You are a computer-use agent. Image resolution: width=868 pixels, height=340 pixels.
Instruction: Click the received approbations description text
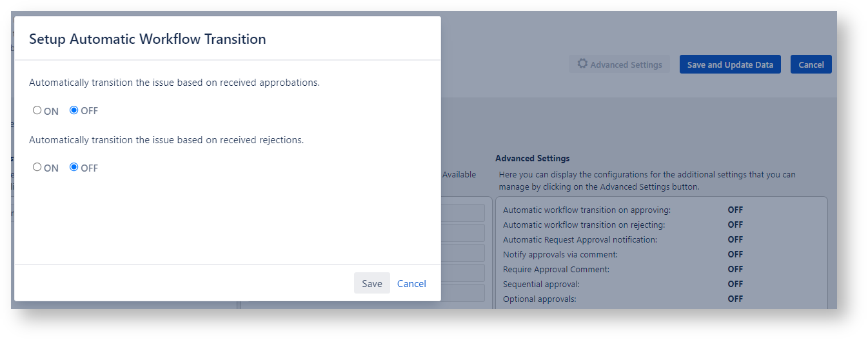coord(174,83)
